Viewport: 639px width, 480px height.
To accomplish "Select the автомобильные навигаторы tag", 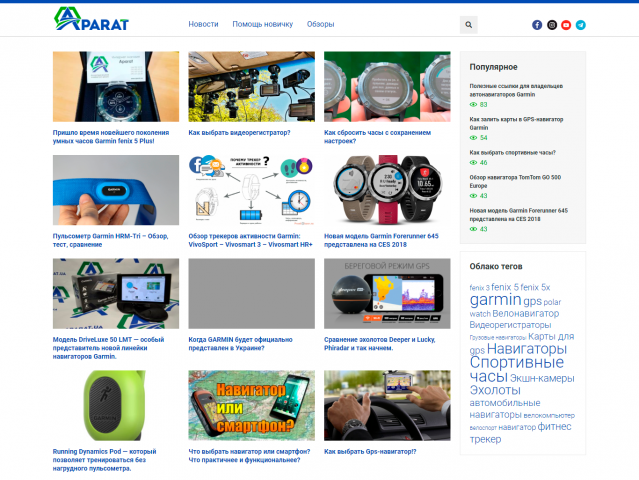I will tap(505, 409).
